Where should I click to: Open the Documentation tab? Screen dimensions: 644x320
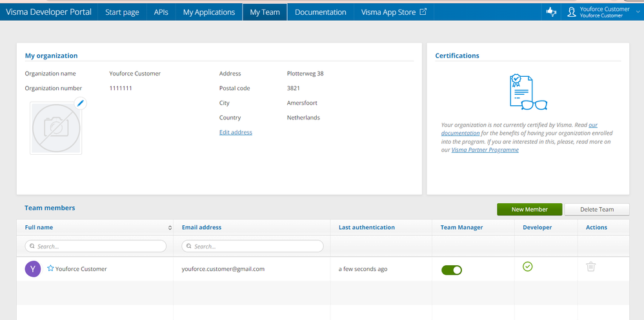pos(320,12)
